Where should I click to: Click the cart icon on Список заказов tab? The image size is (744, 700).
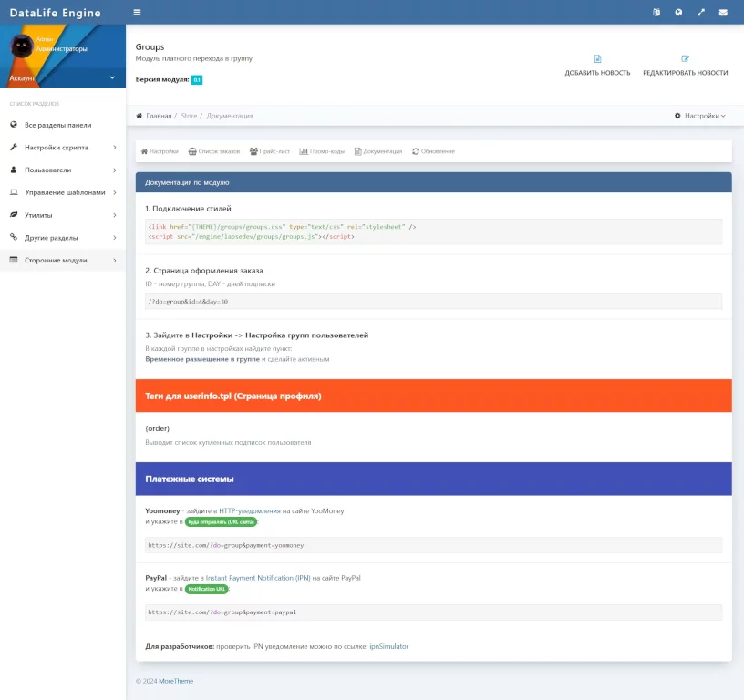(x=192, y=151)
